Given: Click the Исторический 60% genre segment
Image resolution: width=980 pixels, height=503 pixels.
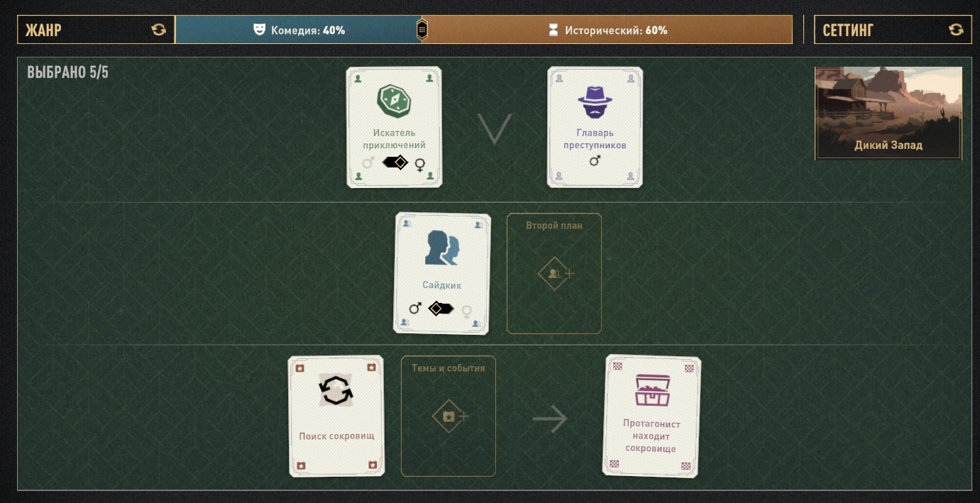Looking at the screenshot, I should pos(607,30).
